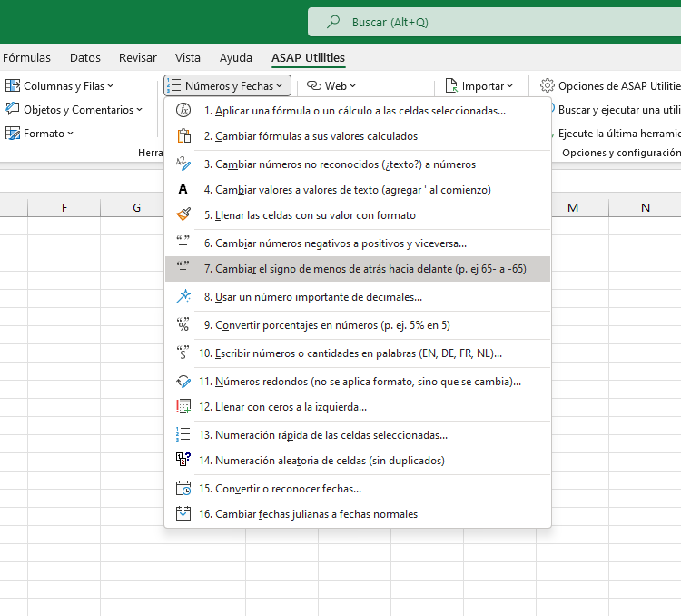Choose 'Cambiar números no reconocidos a números'
Image resolution: width=681 pixels, height=616 pixels.
[358, 164]
